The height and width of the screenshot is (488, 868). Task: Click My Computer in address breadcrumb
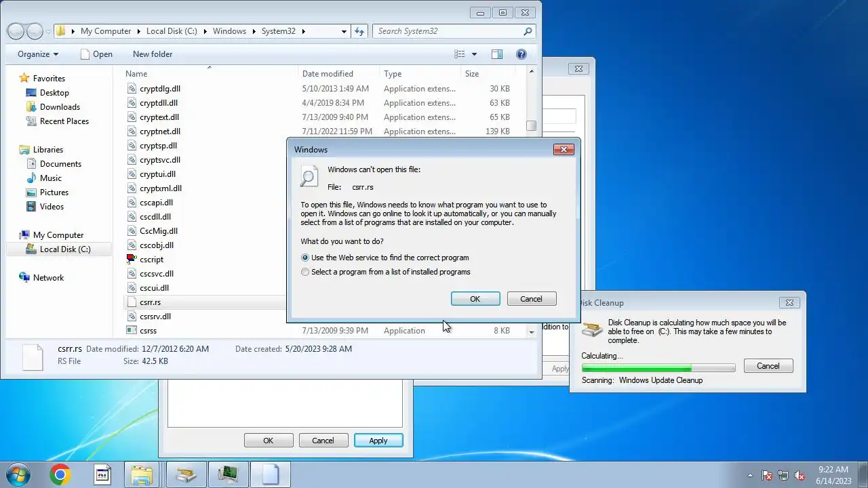click(x=106, y=31)
